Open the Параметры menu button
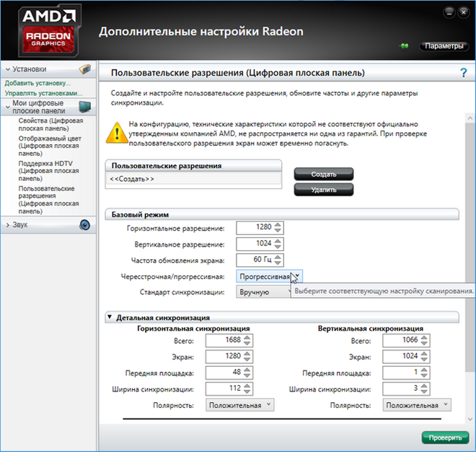Screen dimensions: 476x452 pos(441,46)
